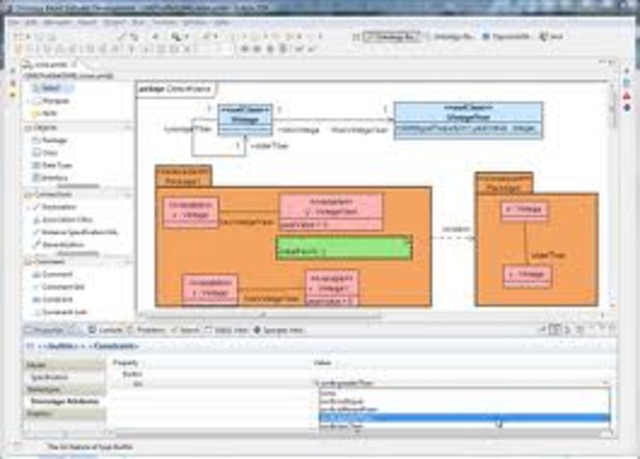Open the Stereotypes properties category
Screen dimensions: 640x459
pyautogui.click(x=64, y=389)
